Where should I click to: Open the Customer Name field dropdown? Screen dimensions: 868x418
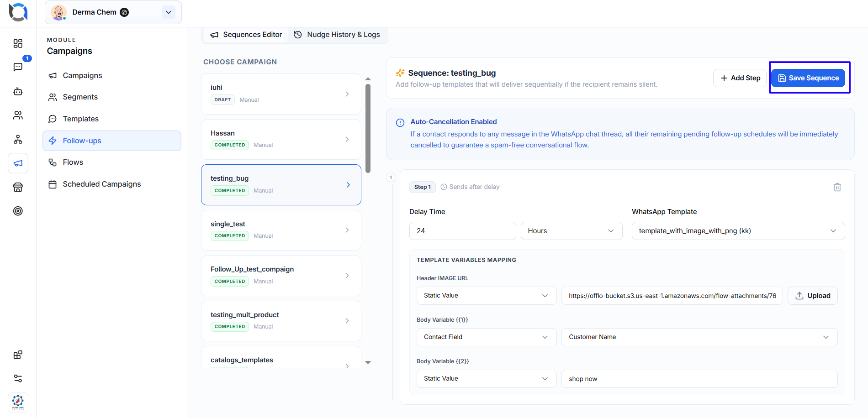point(699,337)
